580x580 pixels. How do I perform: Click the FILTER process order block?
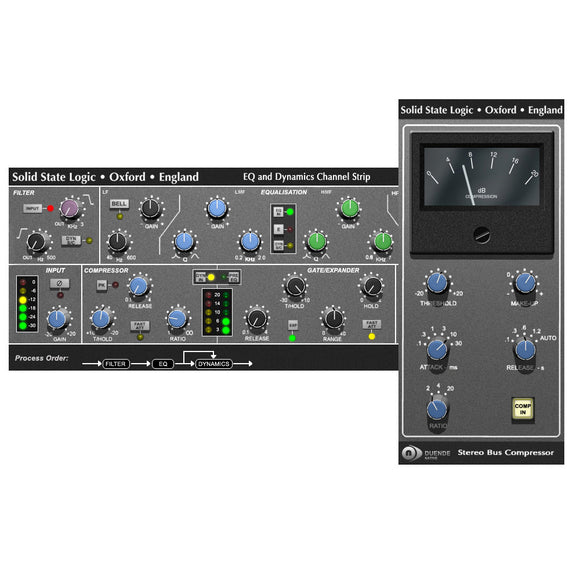(x=116, y=364)
